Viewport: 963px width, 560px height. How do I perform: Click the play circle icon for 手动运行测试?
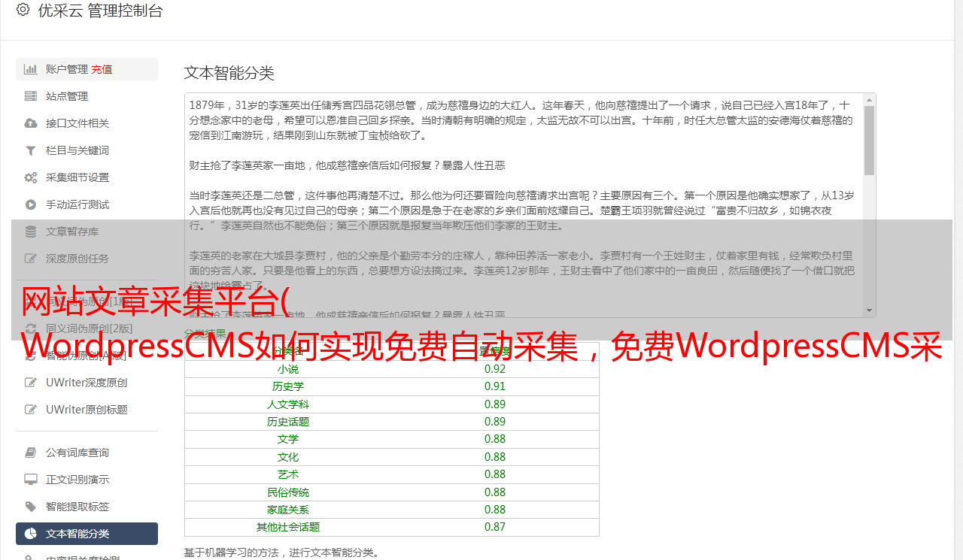31,204
